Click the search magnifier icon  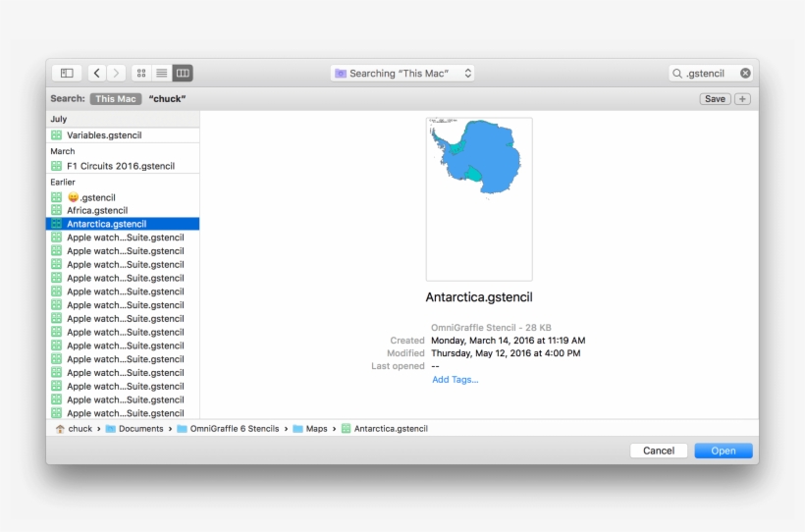[677, 74]
